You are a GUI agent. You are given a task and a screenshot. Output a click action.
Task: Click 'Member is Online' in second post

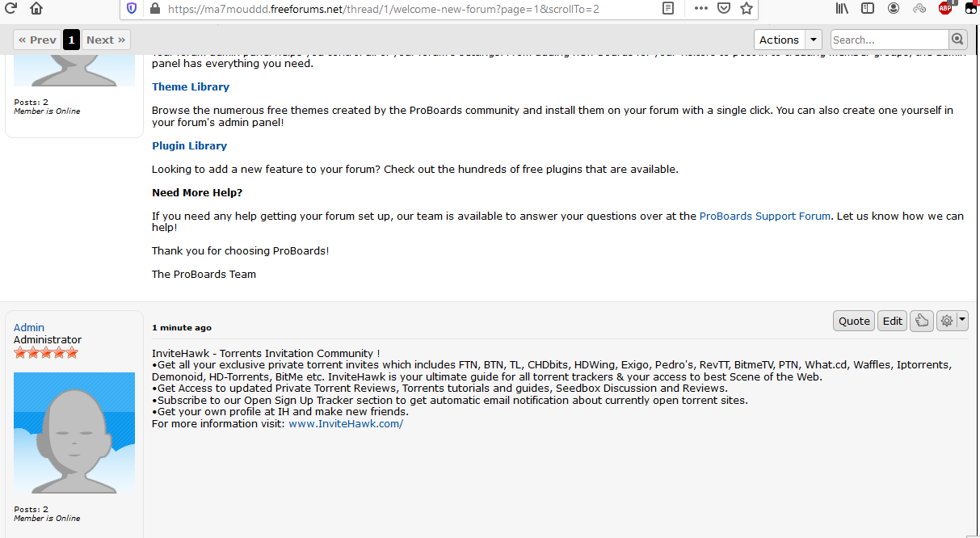pos(47,518)
